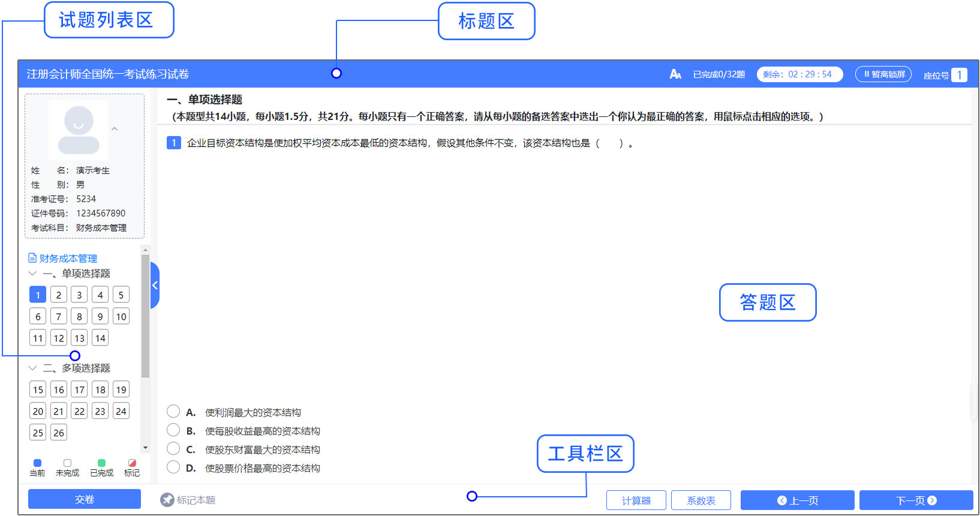The image size is (980, 516).
Task: Go back to the previous page
Action: click(797, 500)
